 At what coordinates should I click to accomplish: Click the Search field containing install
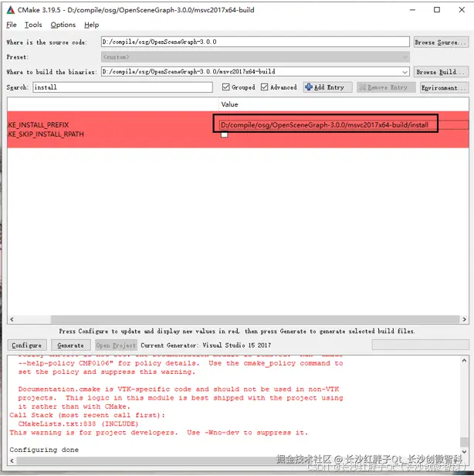click(123, 87)
